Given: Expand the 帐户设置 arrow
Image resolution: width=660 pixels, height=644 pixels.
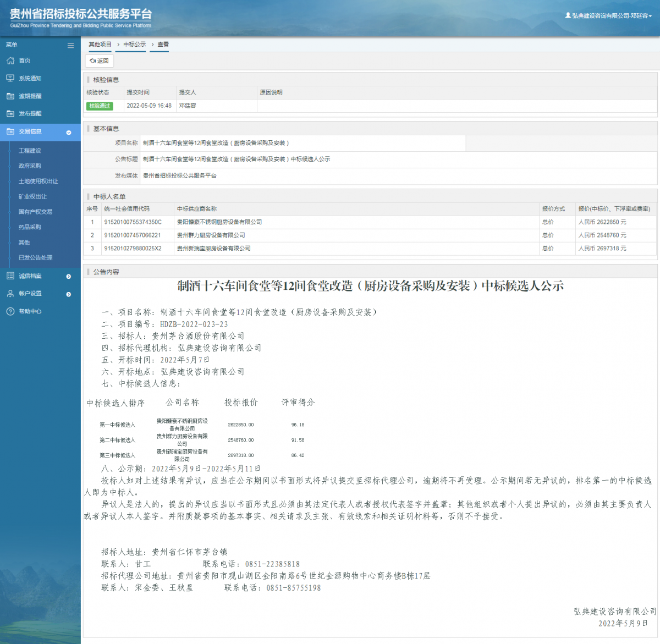Looking at the screenshot, I should [x=69, y=294].
